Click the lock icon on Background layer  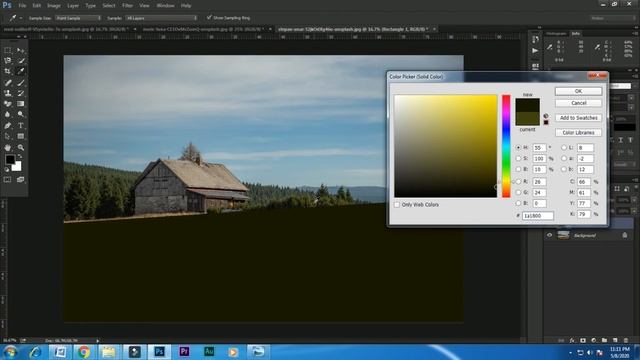(x=624, y=235)
